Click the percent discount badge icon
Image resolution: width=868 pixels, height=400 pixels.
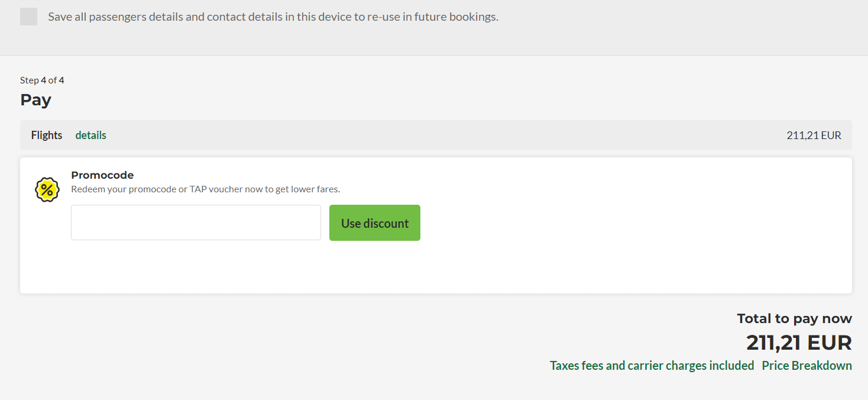pyautogui.click(x=47, y=190)
